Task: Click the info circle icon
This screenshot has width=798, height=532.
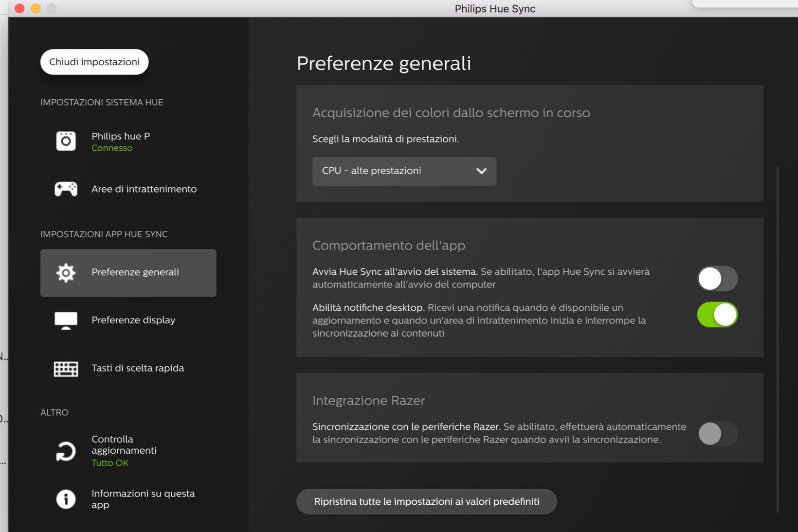Action: click(x=66, y=499)
